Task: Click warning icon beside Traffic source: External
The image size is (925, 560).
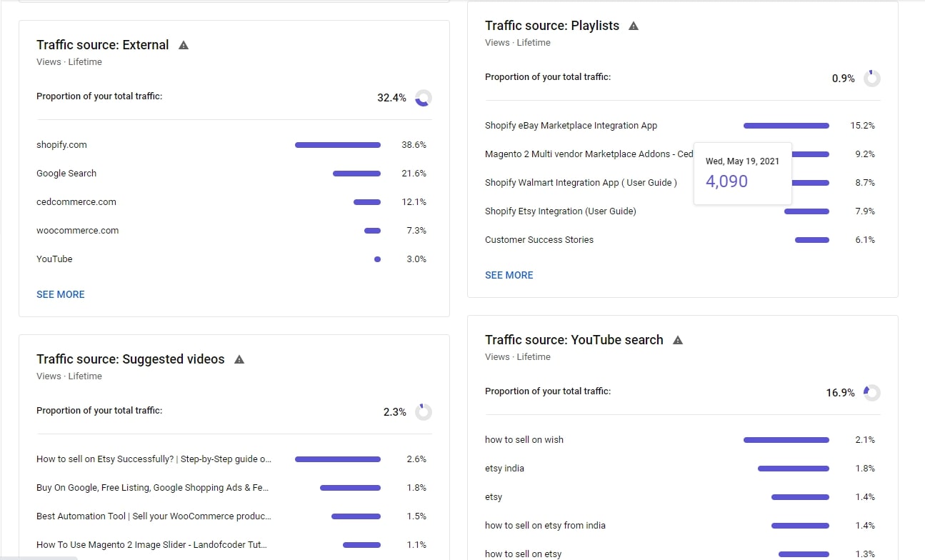Action: click(184, 45)
